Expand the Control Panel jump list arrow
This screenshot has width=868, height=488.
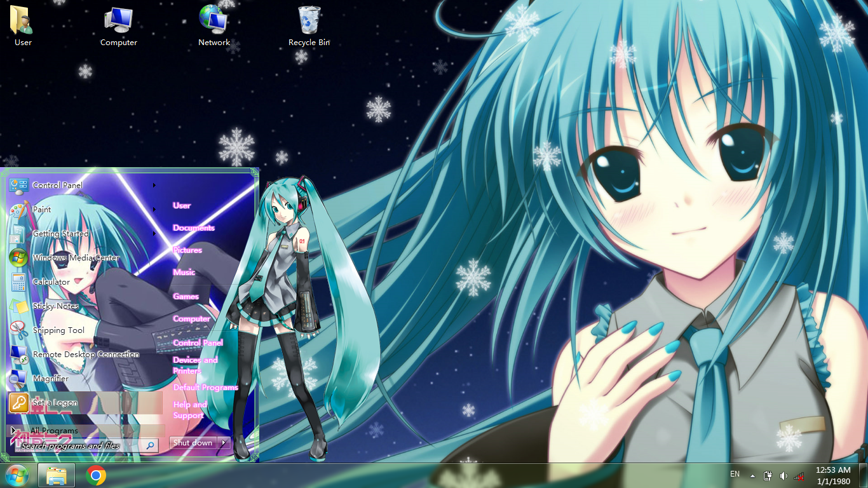pos(154,186)
